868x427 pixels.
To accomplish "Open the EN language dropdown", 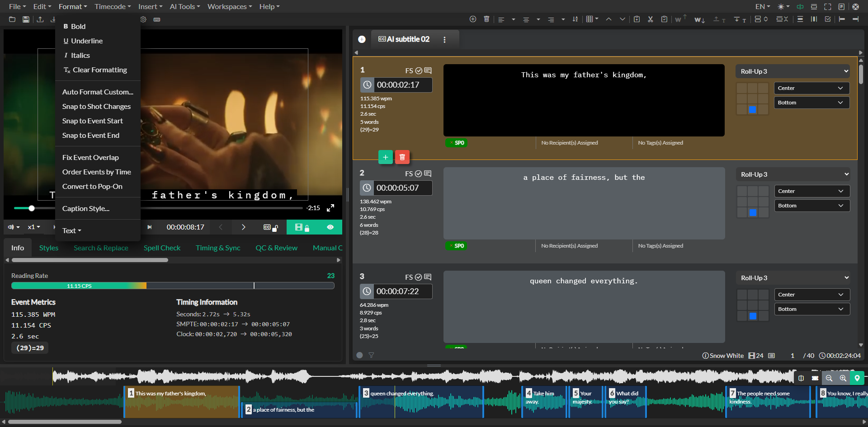I will click(762, 6).
